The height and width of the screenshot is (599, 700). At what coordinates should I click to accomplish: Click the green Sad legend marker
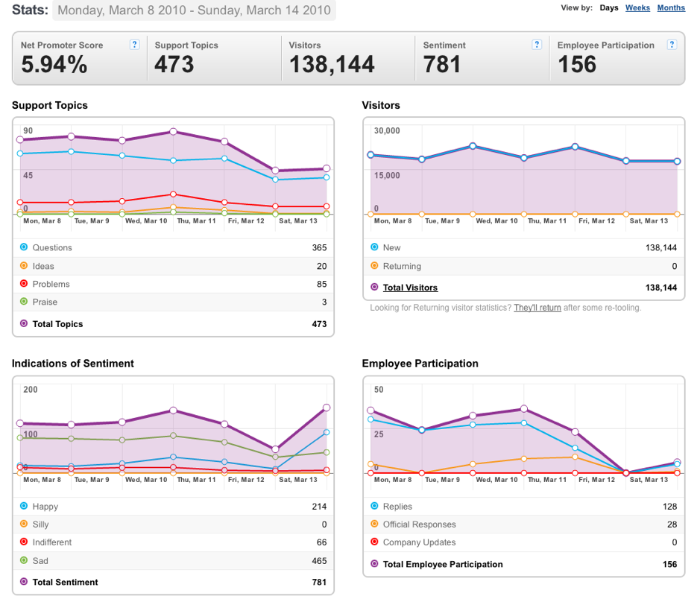point(24,560)
